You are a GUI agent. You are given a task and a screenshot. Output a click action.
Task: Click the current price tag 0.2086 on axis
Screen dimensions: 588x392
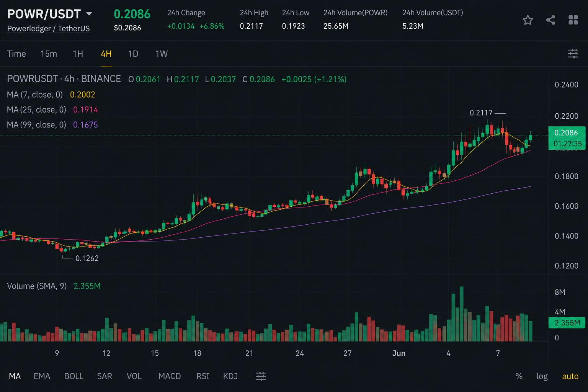[567, 133]
